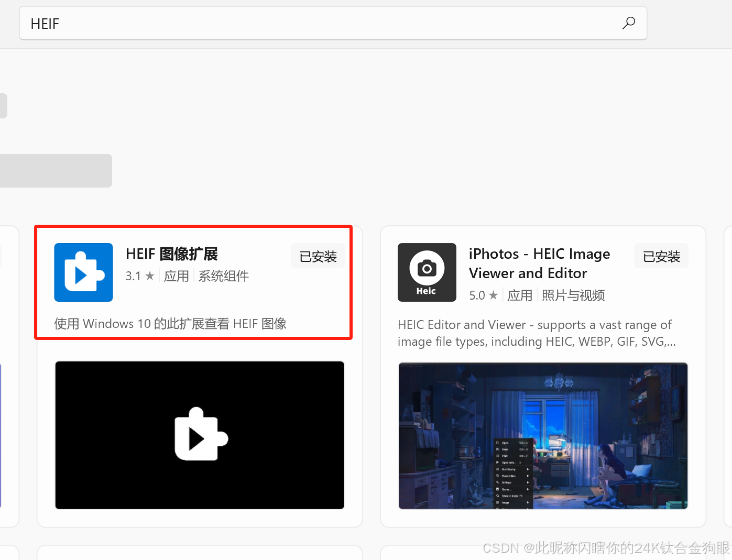Click the 3.1 star rating text
Screen dimensions: 732x560
[140, 276]
